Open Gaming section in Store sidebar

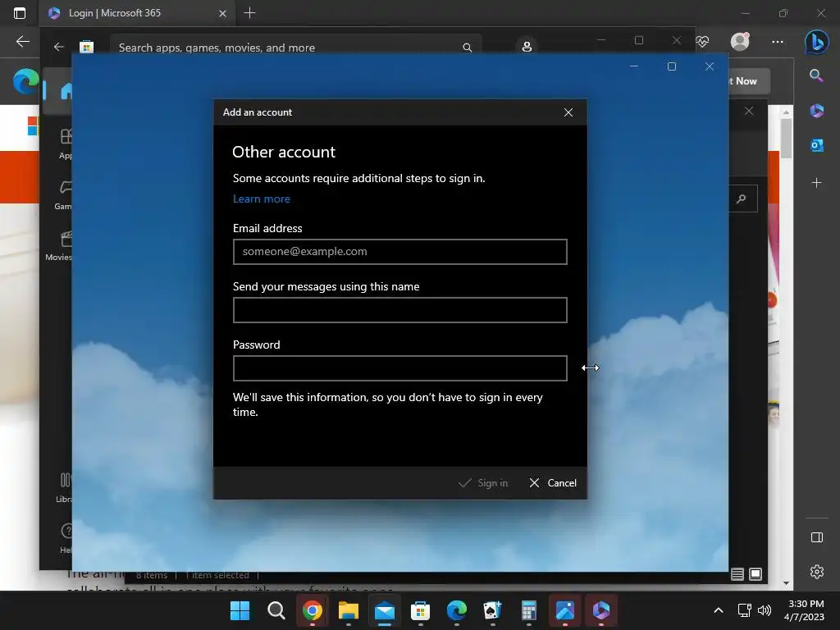coord(64,194)
